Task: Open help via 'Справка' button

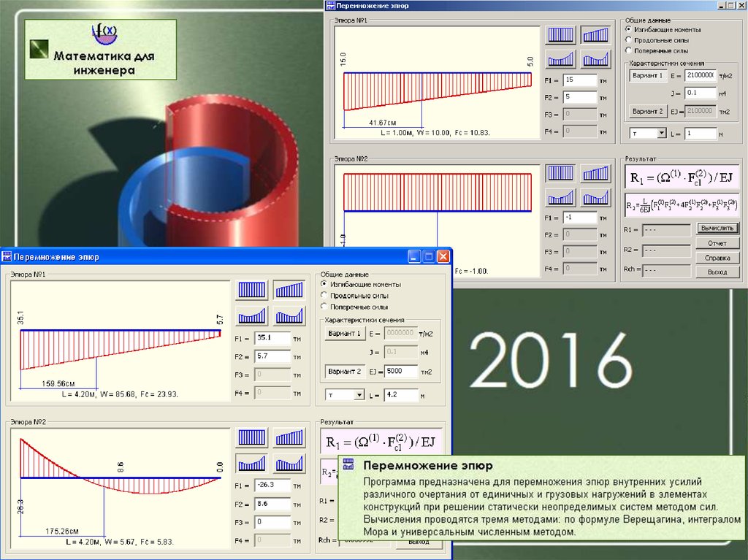Action: click(x=717, y=258)
